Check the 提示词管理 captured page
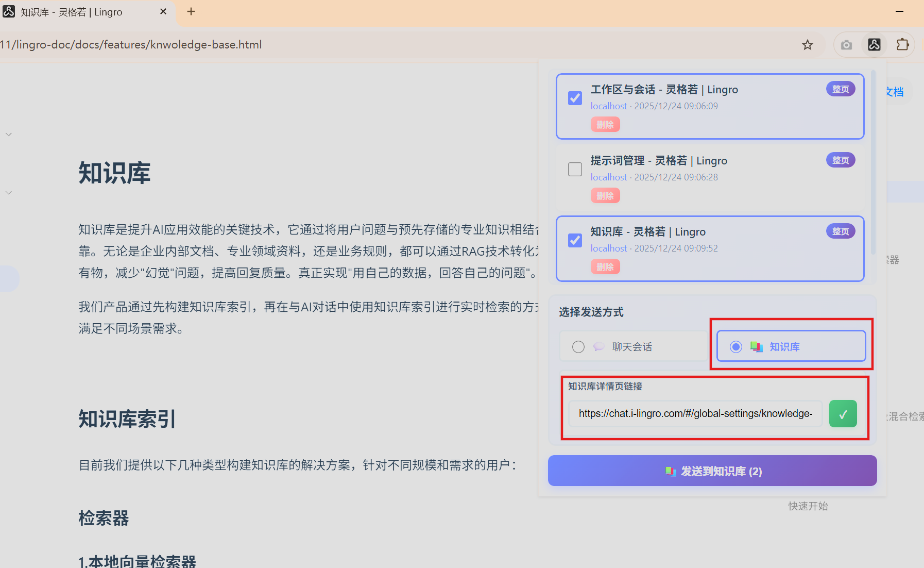This screenshot has width=924, height=568. click(574, 169)
